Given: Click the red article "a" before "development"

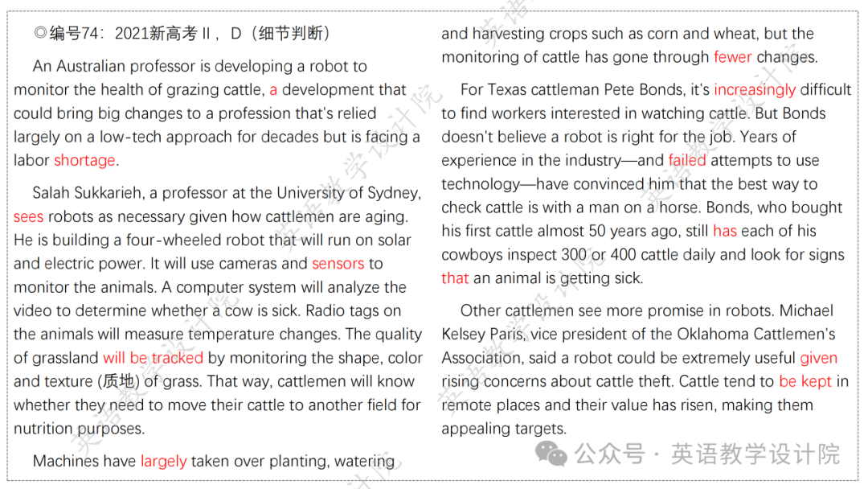Looking at the screenshot, I should [273, 90].
